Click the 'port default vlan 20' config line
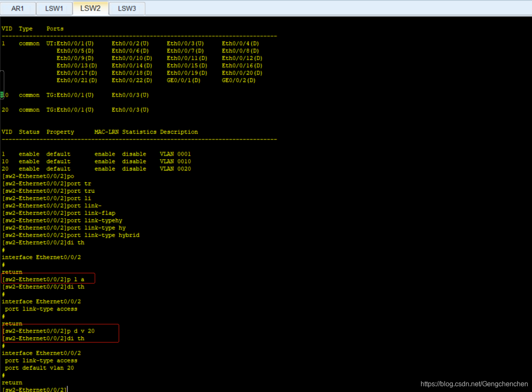The image size is (532, 392). pyautogui.click(x=39, y=368)
